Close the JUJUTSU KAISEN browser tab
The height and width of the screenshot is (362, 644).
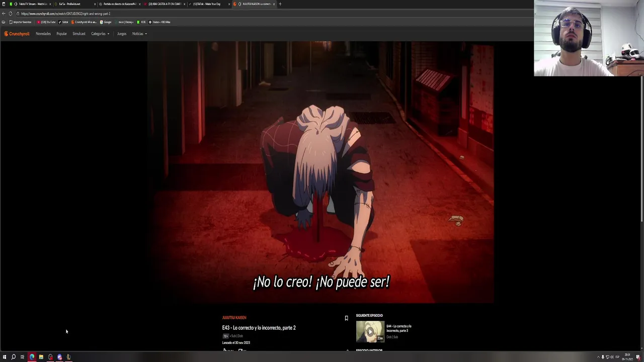[x=274, y=4]
